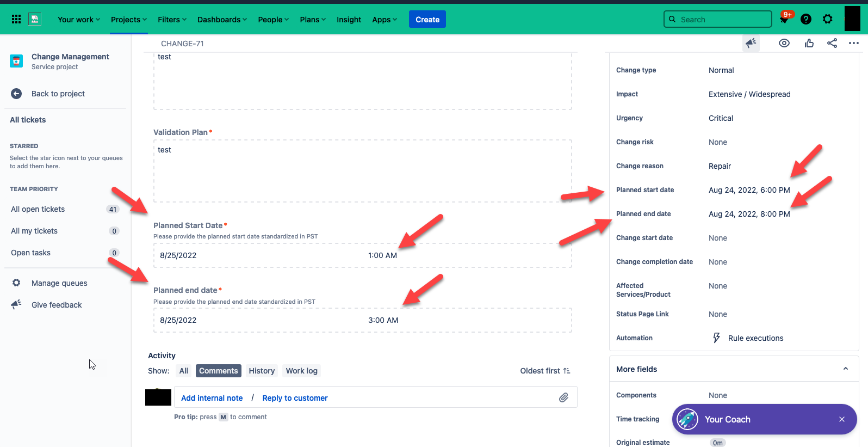Open the Insight menu item
Viewport: 868px width, 447px height.
pyautogui.click(x=349, y=20)
